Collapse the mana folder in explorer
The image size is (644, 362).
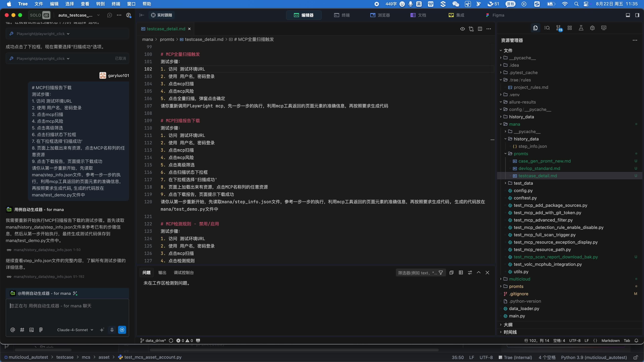point(515,124)
